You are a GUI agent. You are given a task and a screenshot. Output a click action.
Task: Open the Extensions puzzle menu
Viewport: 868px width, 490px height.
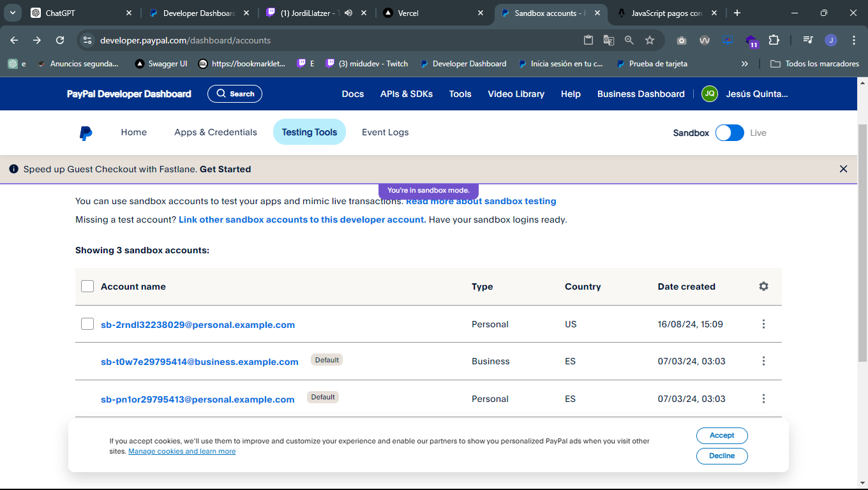774,40
